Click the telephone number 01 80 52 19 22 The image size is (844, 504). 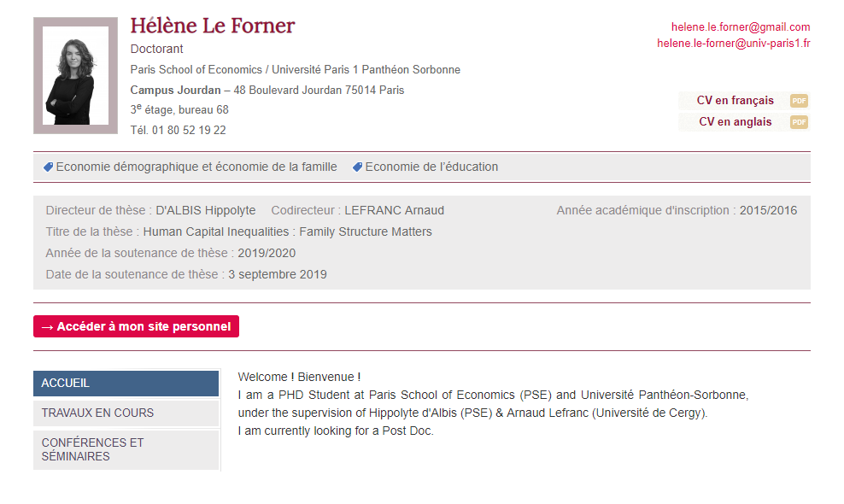click(189, 131)
